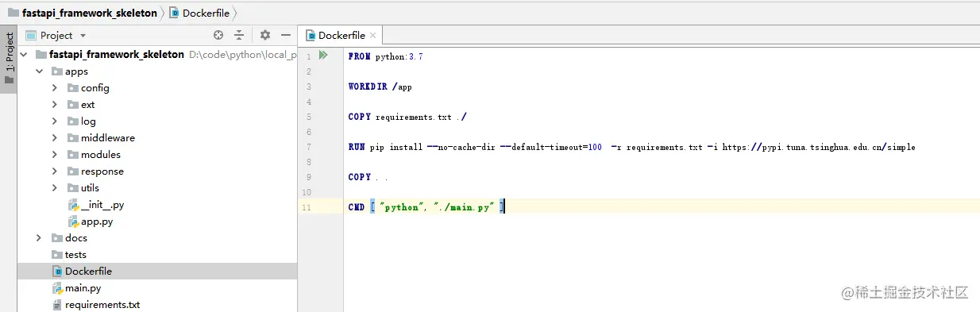980x312 pixels.
Task: Select __init__.py in the project tree
Action: click(x=102, y=205)
